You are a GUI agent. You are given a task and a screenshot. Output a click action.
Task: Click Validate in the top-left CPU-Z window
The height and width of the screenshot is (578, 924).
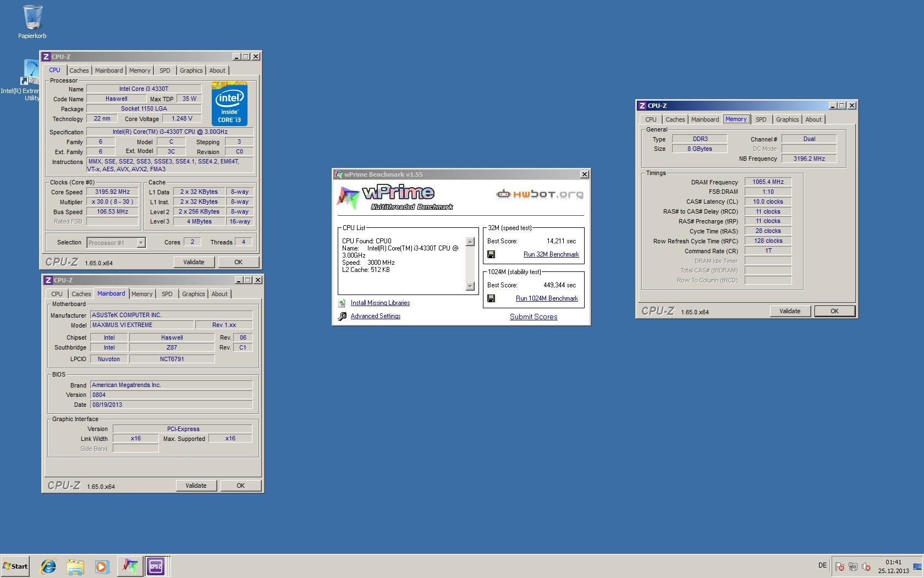click(x=194, y=262)
